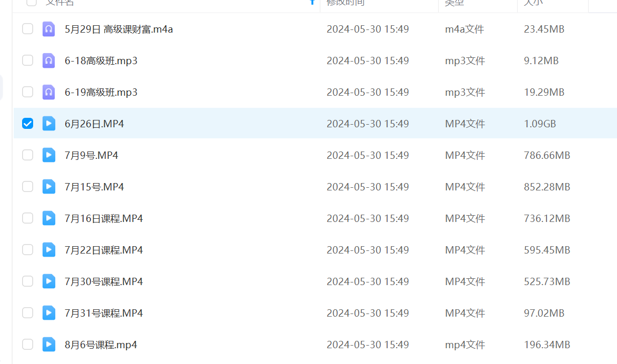Sort by the 修改时间 column header
617x364 pixels.
pos(345,3)
